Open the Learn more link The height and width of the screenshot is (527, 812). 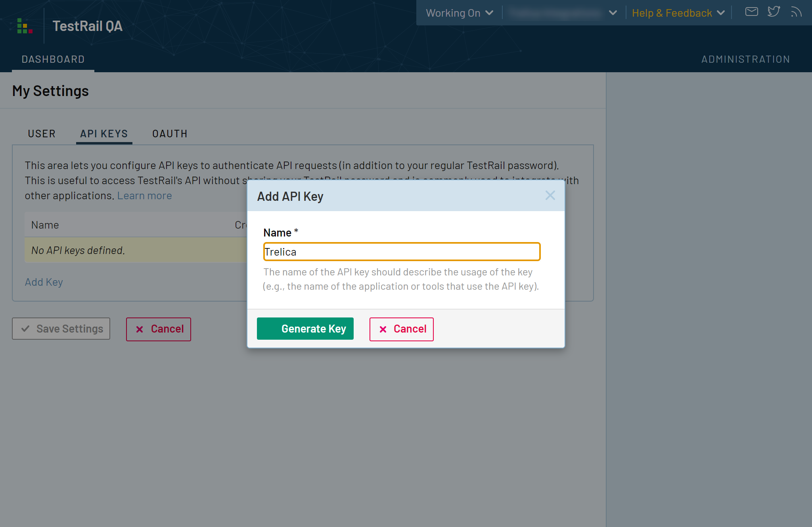pyautogui.click(x=144, y=196)
